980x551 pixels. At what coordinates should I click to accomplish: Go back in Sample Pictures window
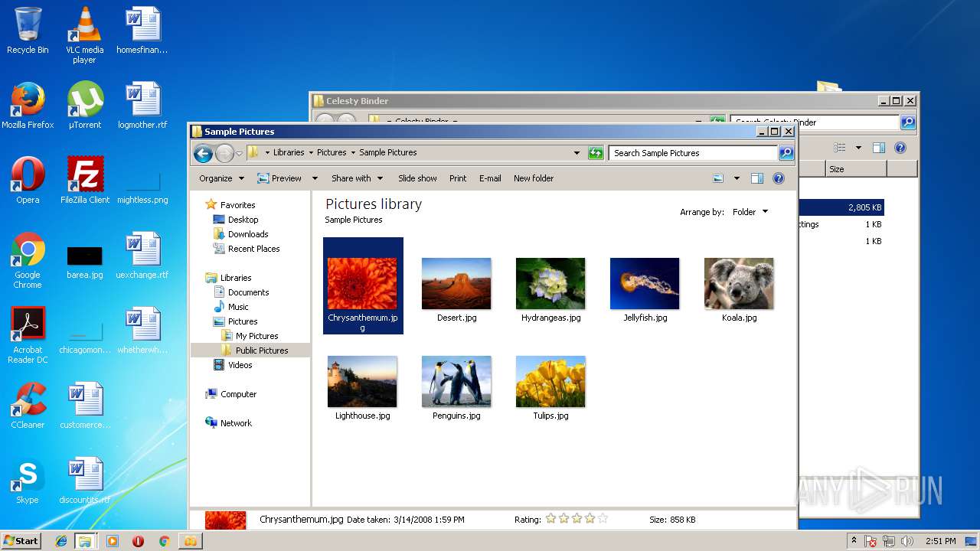pyautogui.click(x=203, y=154)
